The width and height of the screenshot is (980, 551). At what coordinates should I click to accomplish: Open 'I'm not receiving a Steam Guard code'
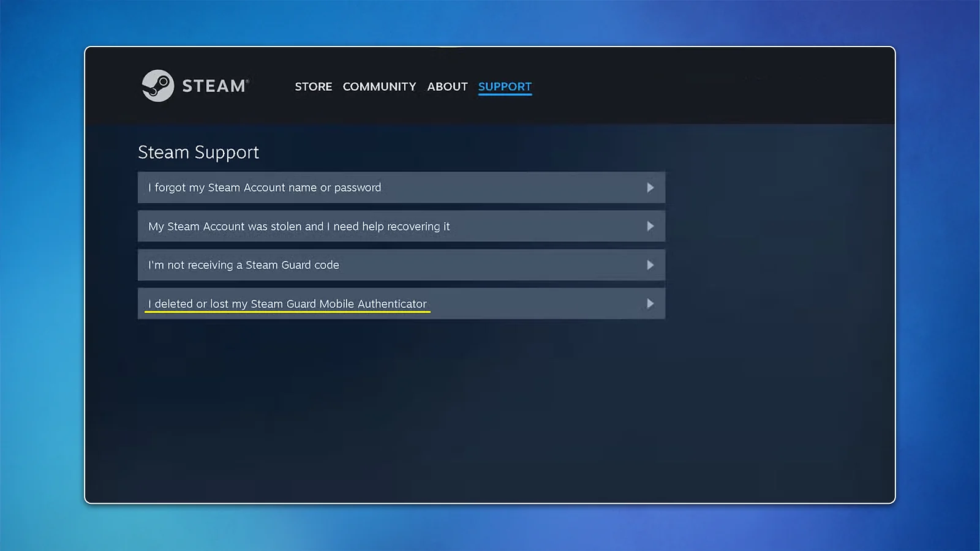click(x=401, y=265)
